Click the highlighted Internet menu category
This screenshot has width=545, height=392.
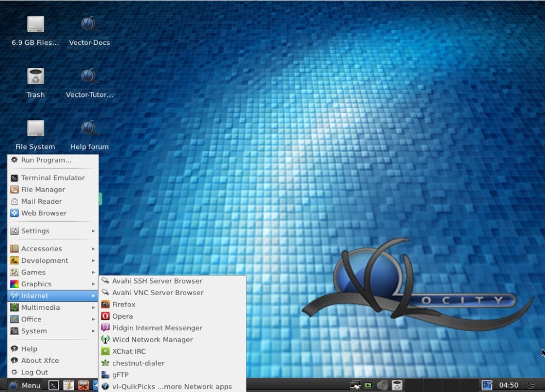coord(53,296)
